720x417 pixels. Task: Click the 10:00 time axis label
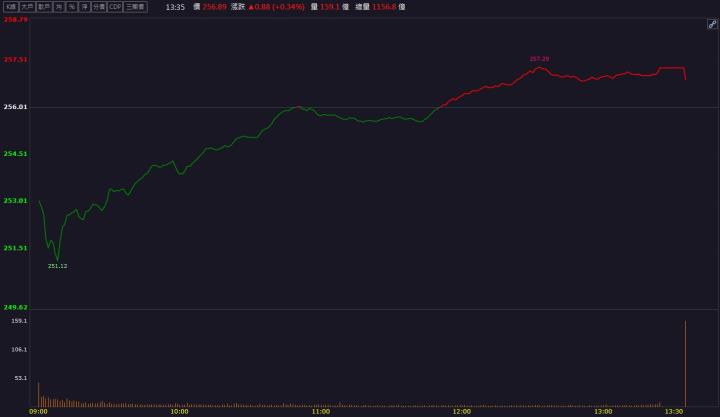179,411
